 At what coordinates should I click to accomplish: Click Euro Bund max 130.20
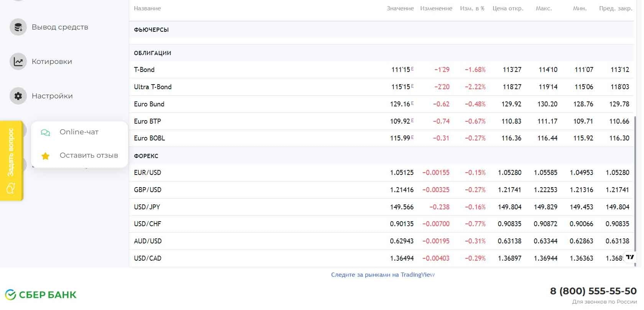click(547, 104)
